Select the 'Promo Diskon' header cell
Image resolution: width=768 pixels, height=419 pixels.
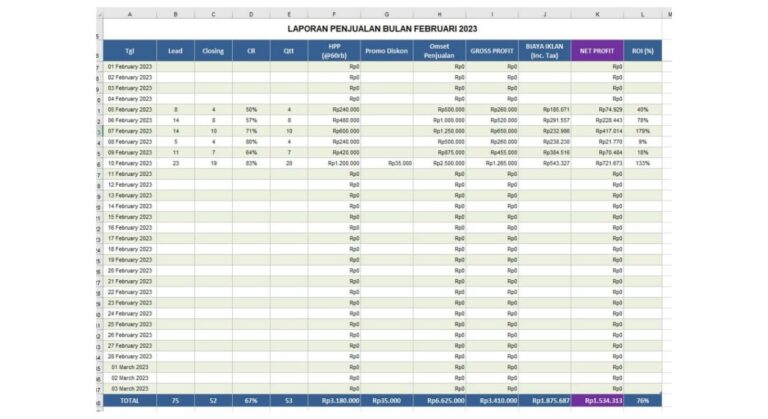tap(387, 50)
